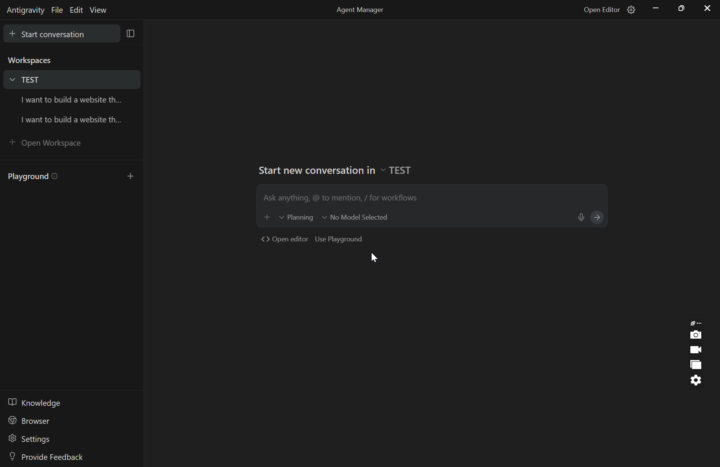
Task: Click the video record icon
Action: click(696, 350)
